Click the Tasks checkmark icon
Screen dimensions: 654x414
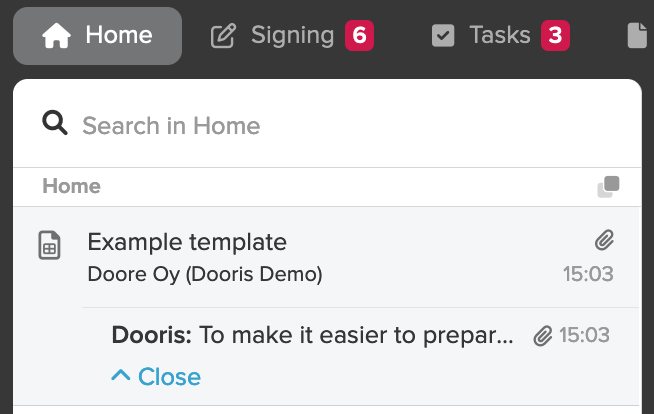443,35
